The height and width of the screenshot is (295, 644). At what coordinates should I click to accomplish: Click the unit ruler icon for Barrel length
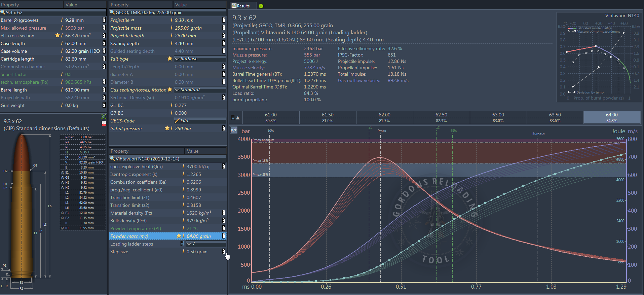click(104, 90)
